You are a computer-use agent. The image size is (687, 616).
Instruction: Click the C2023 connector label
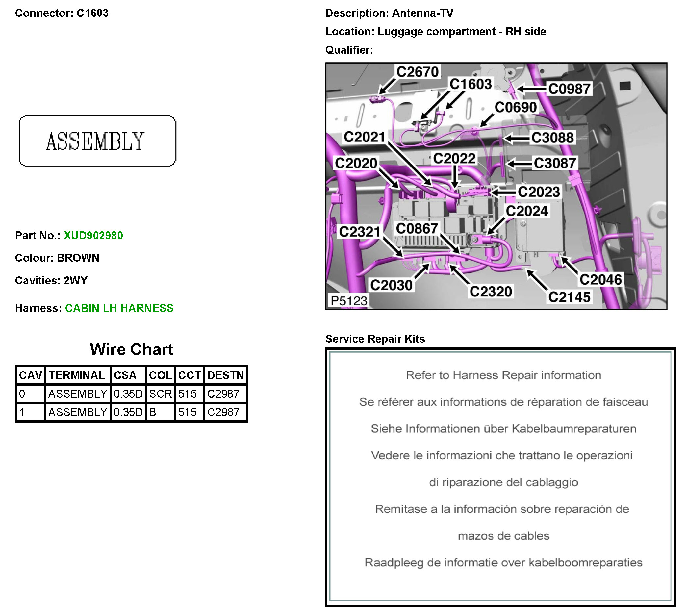(x=539, y=192)
